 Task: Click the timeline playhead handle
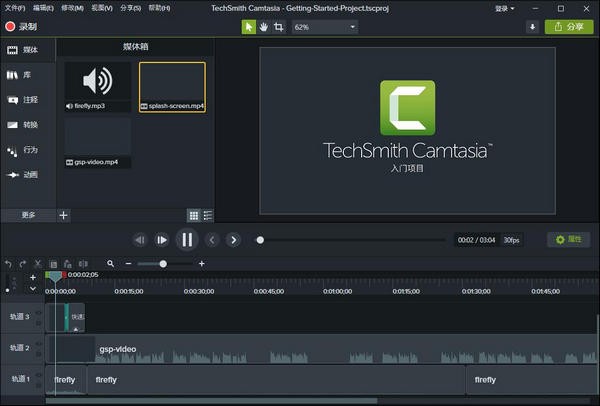pos(55,276)
